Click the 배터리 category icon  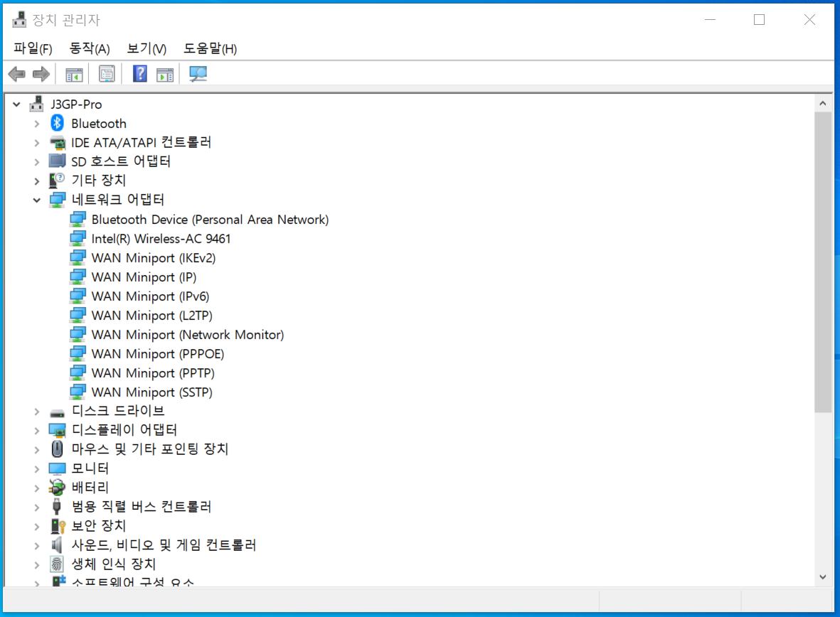point(58,488)
